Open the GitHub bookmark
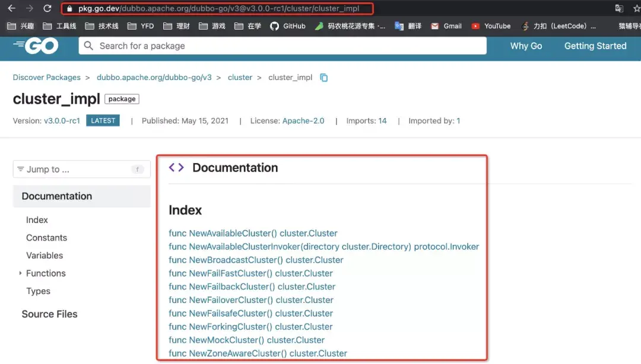The image size is (641, 364). (288, 26)
